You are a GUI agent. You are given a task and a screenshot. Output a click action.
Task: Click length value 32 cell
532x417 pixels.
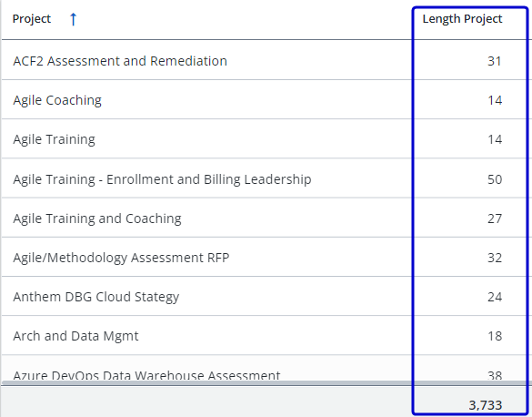[495, 258]
